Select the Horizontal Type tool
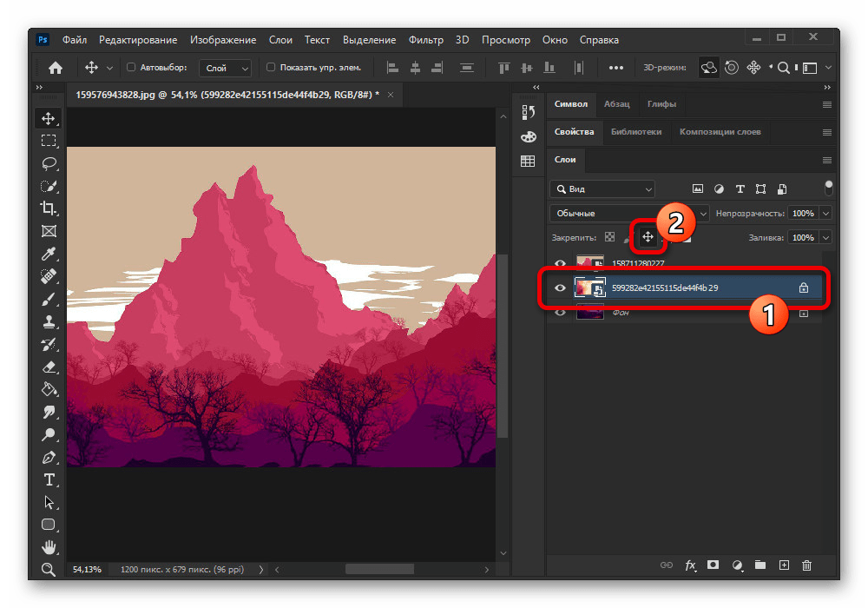The width and height of the screenshot is (868, 608). tap(49, 479)
